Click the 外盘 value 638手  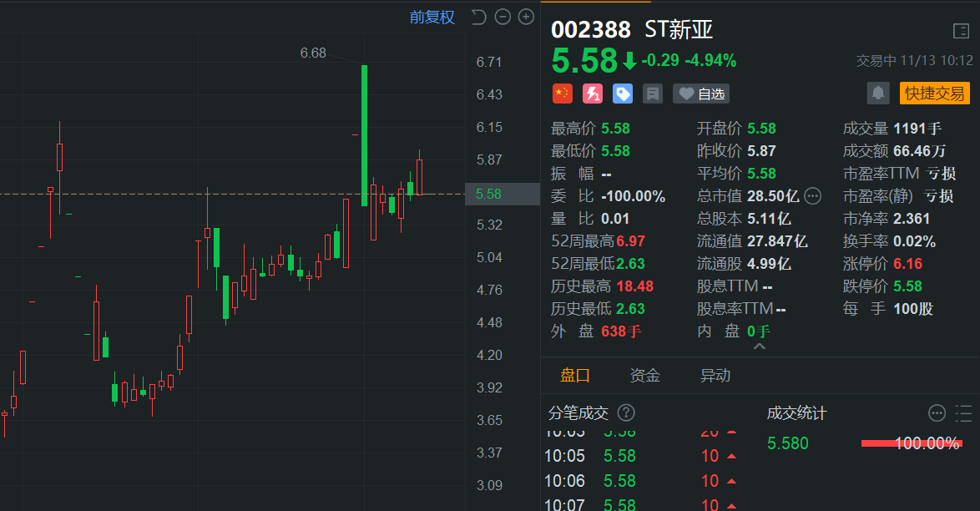coord(620,331)
